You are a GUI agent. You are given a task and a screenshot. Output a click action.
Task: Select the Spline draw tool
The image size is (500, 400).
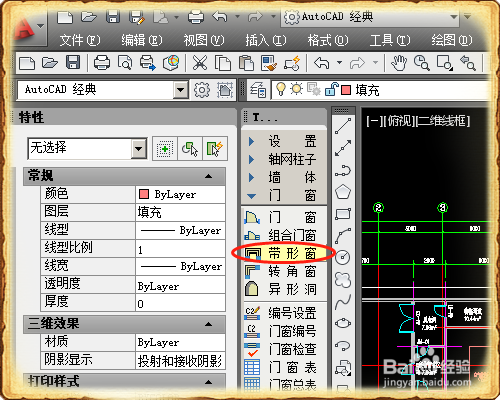[343, 302]
